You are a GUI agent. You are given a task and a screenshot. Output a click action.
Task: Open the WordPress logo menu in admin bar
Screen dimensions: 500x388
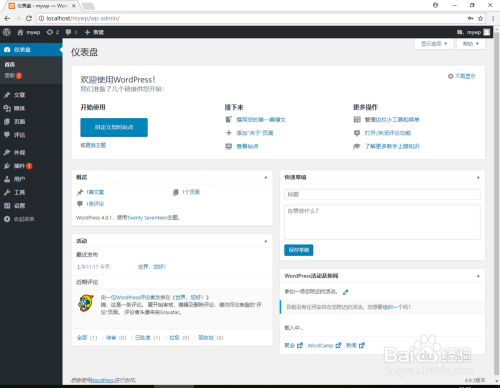tap(7, 32)
